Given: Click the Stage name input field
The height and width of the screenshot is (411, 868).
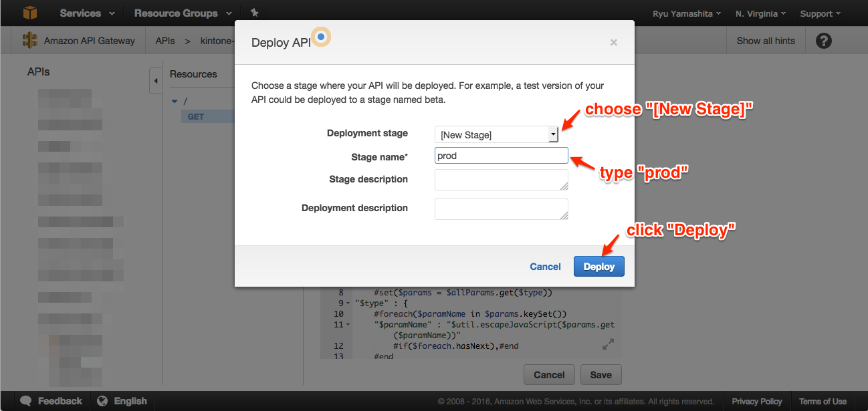Looking at the screenshot, I should click(502, 156).
